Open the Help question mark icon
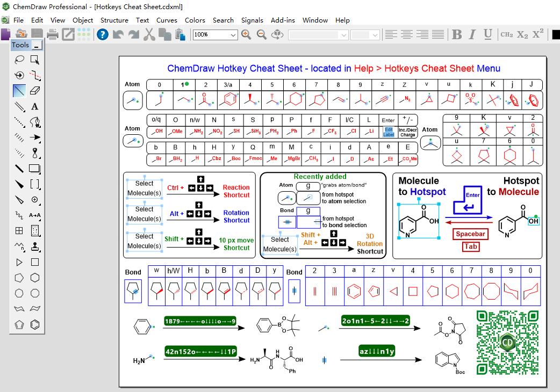560x392 pixels. click(102, 34)
